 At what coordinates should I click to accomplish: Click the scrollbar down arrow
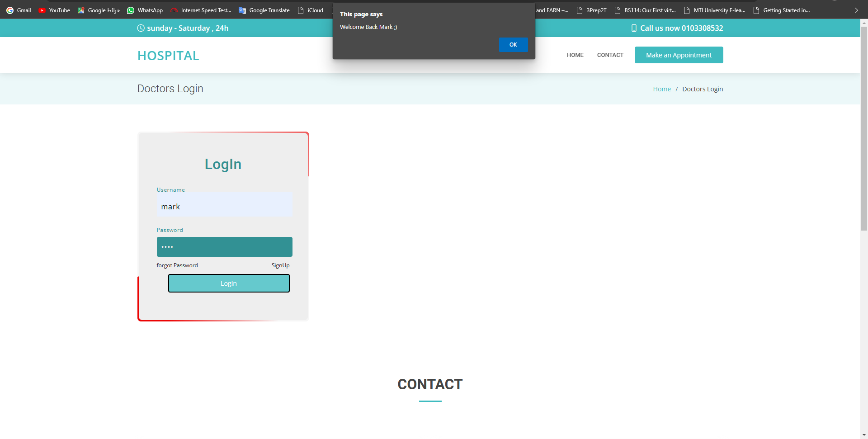point(864,435)
